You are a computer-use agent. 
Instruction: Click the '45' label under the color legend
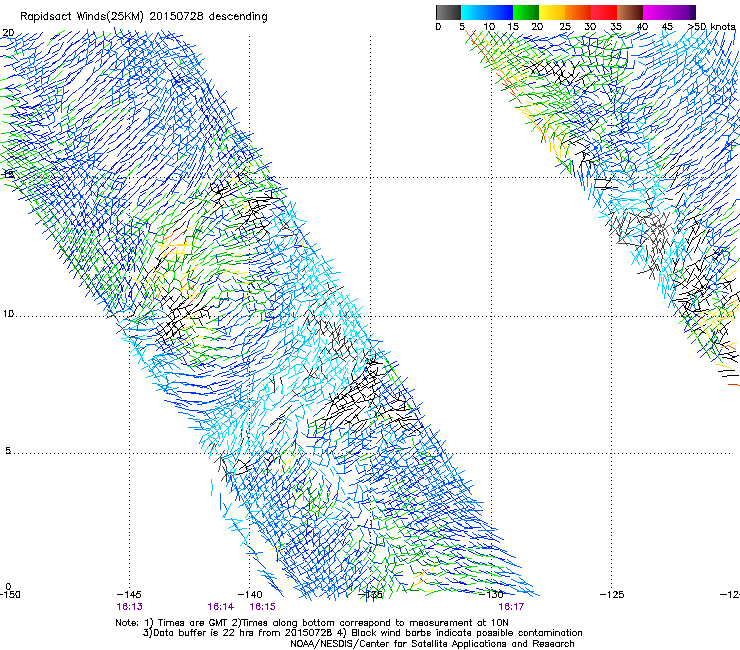667,27
